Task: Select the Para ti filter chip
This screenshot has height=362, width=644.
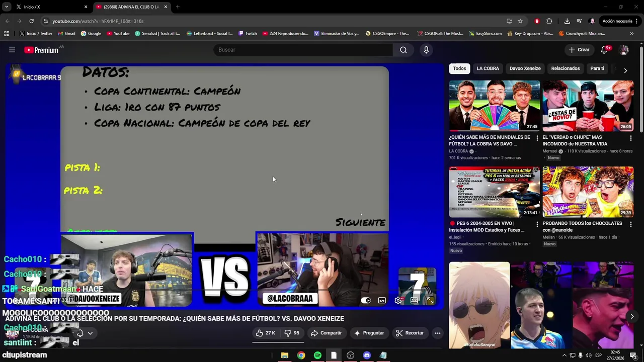Action: point(597,68)
